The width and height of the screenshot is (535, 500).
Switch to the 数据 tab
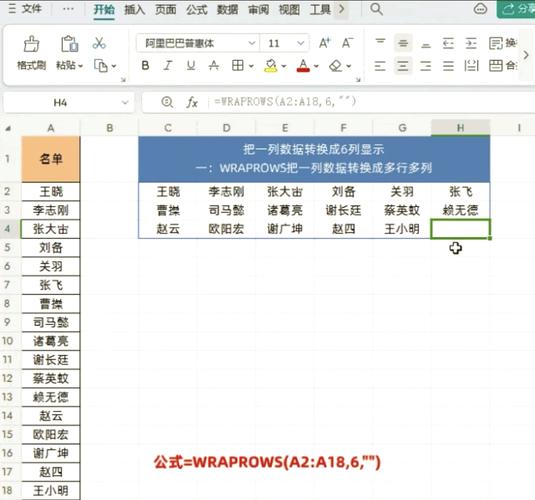[x=227, y=10]
